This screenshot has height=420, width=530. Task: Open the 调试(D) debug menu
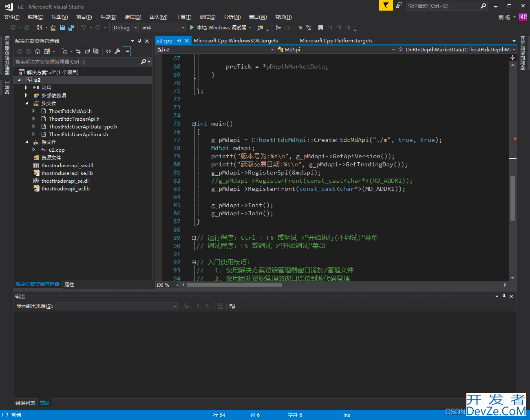[x=133, y=17]
